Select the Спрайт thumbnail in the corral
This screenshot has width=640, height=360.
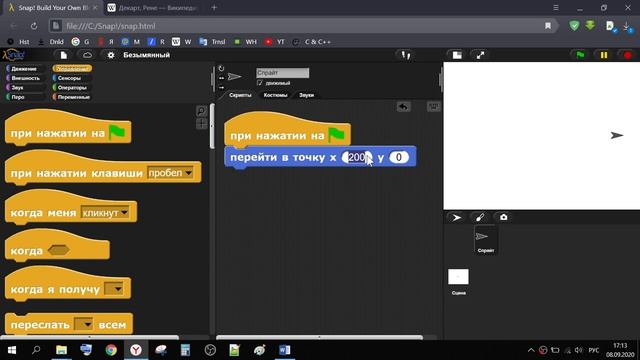click(x=485, y=241)
